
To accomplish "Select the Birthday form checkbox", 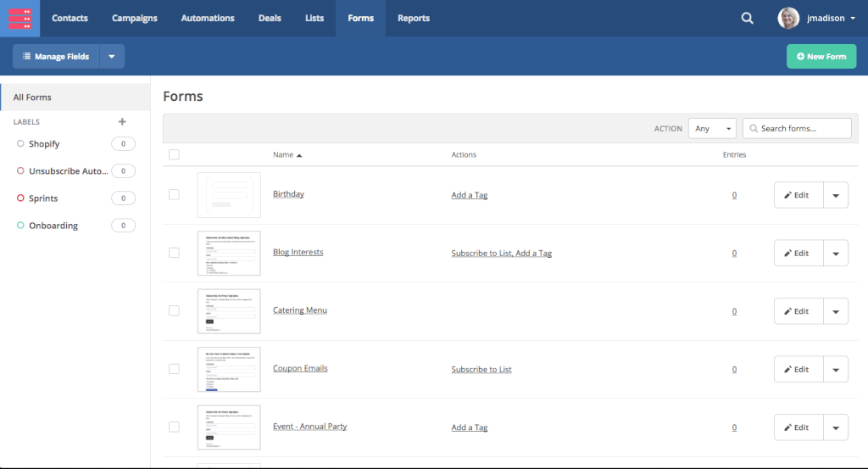I will point(174,194).
